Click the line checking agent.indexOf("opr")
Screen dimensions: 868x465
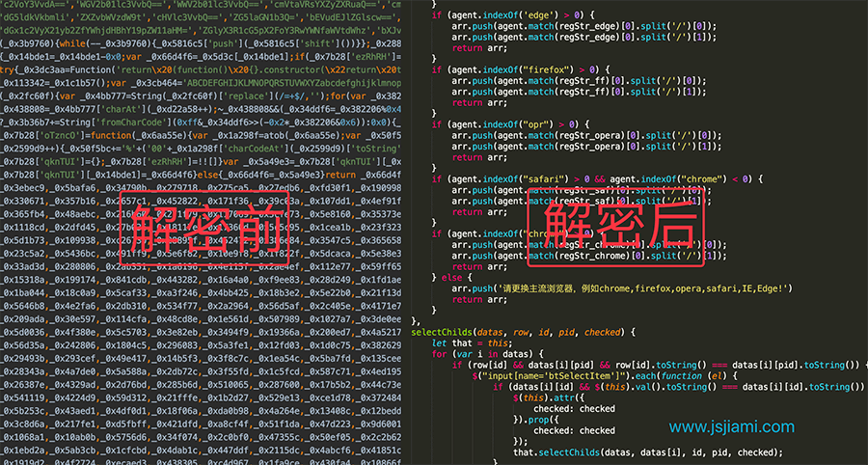pyautogui.click(x=511, y=124)
